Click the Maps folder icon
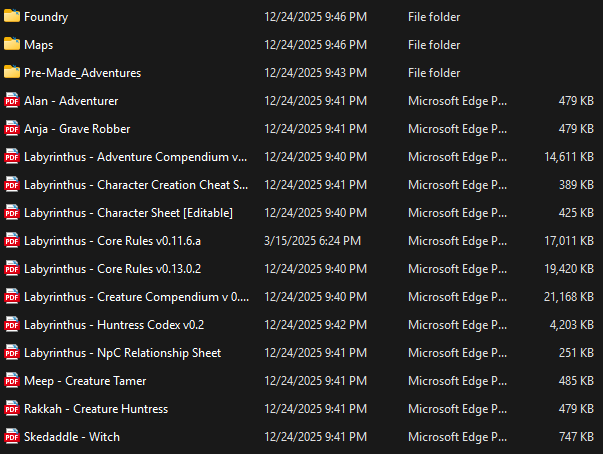 tap(12, 45)
